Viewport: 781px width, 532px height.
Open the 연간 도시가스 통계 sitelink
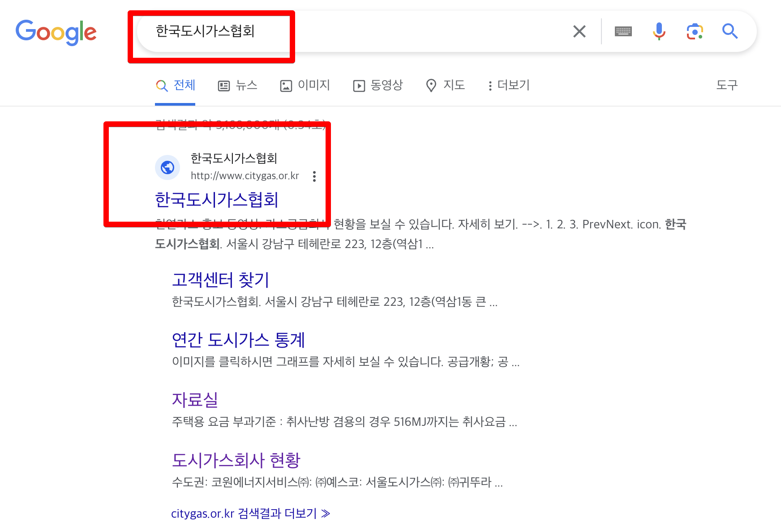pos(238,340)
